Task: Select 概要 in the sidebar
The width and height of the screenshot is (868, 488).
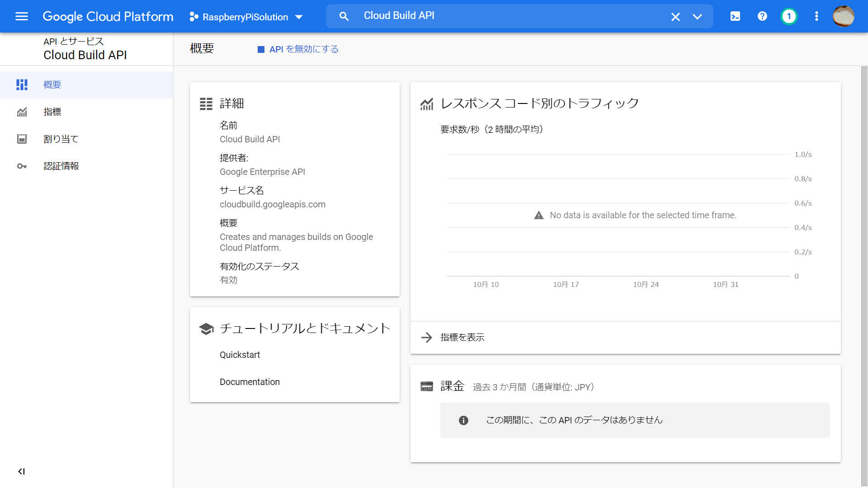Action: 52,85
